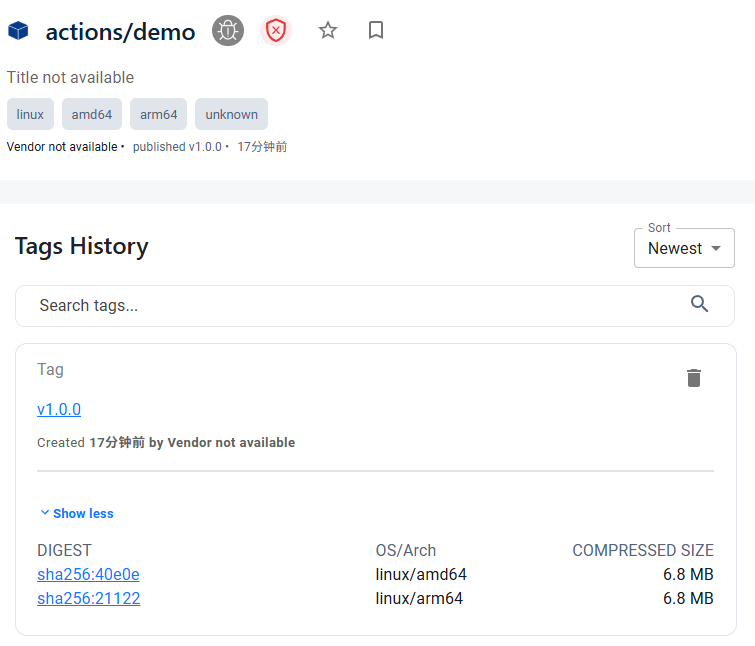Viewport: 755px width, 646px height.
Task: Focus the Search tags input field
Action: click(x=375, y=306)
